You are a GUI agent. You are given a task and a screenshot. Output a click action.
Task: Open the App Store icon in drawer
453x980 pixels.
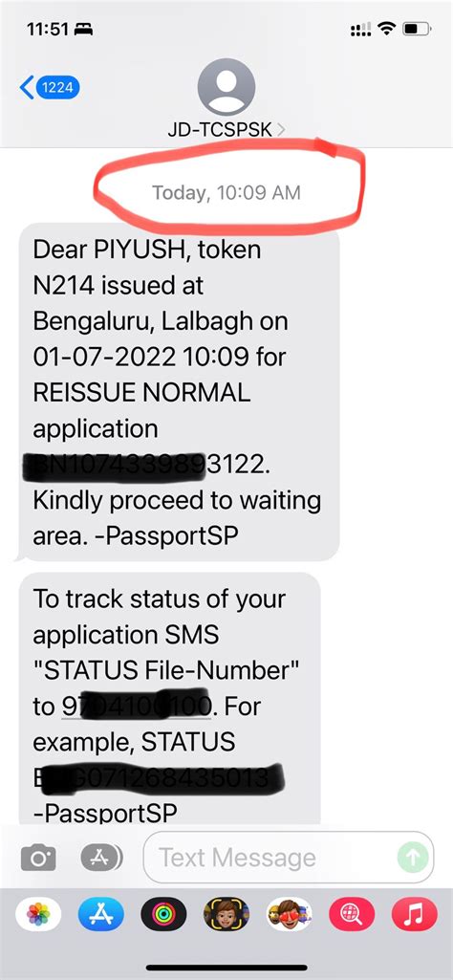tap(100, 914)
